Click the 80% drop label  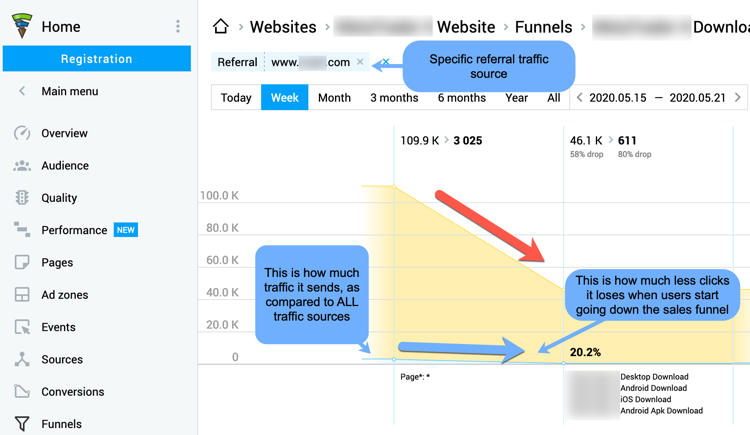pos(634,154)
